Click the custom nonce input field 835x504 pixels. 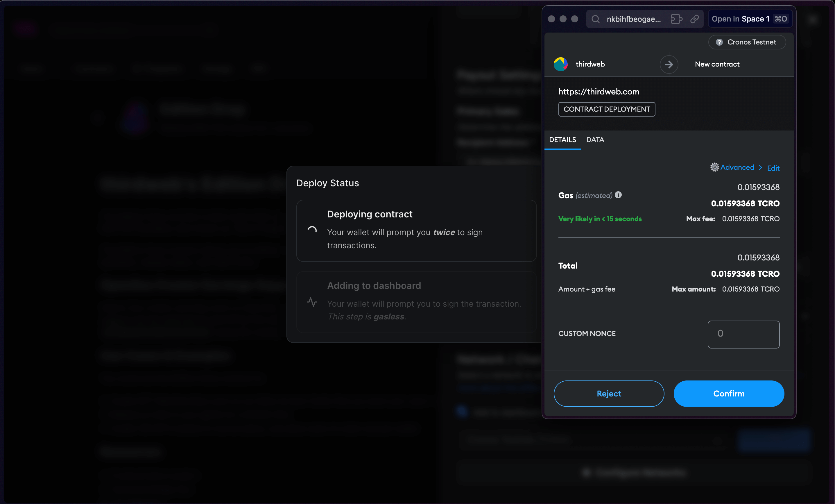743,334
